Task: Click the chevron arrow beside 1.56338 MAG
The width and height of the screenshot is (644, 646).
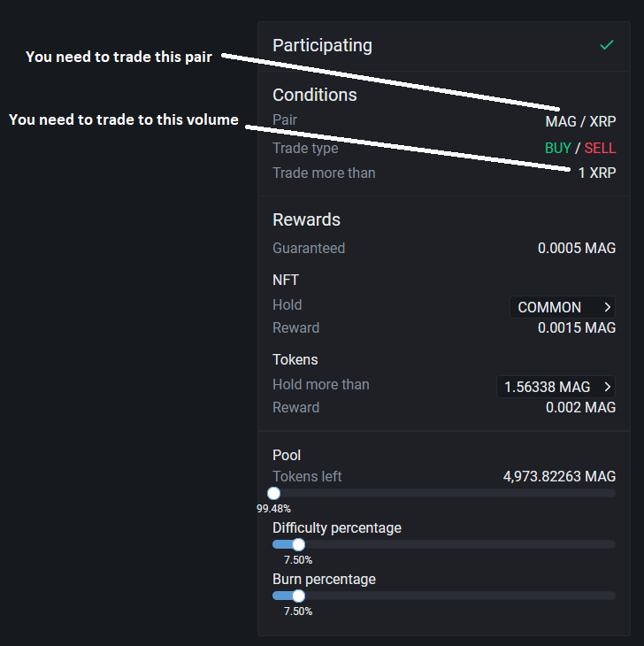Action: point(608,387)
